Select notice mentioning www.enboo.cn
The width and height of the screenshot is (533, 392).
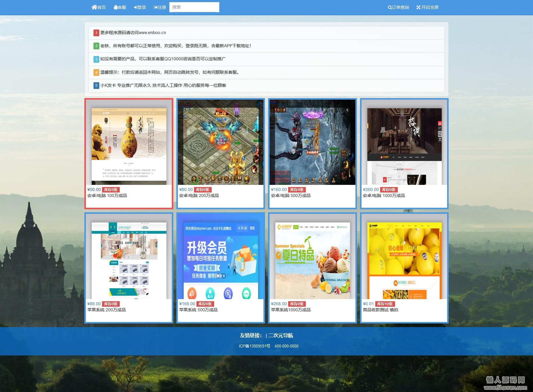coord(266,33)
